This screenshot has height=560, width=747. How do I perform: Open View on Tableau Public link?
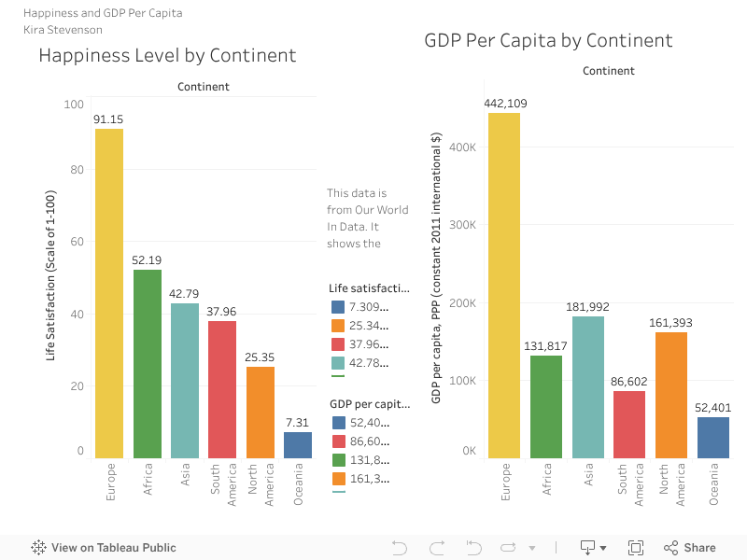click(113, 548)
